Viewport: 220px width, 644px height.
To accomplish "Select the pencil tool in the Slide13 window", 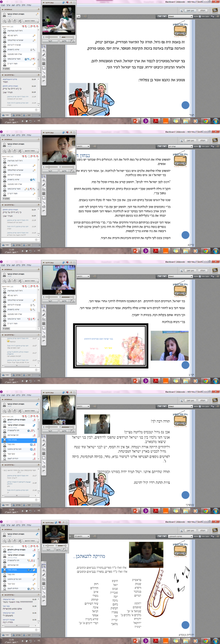I will click(44, 445).
